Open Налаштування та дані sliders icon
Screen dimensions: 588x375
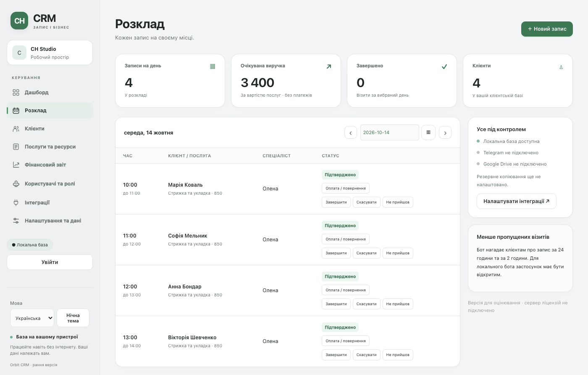click(x=16, y=221)
